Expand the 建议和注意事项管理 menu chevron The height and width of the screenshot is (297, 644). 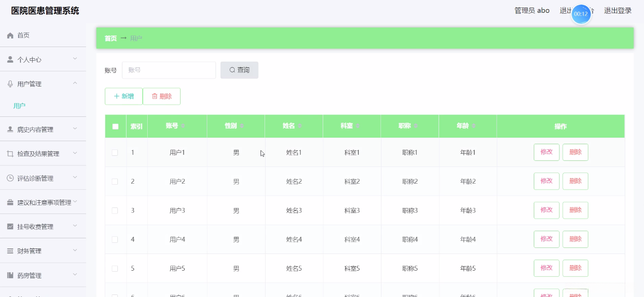tap(75, 202)
